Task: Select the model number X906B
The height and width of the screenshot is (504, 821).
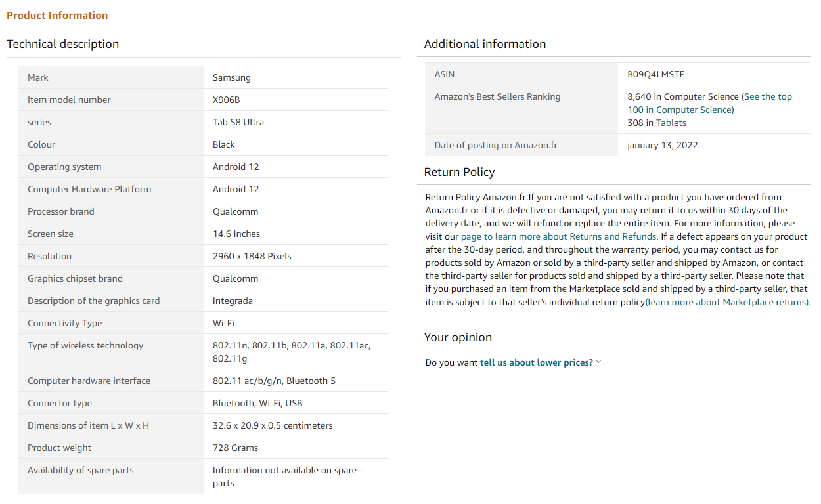Action: coord(227,100)
